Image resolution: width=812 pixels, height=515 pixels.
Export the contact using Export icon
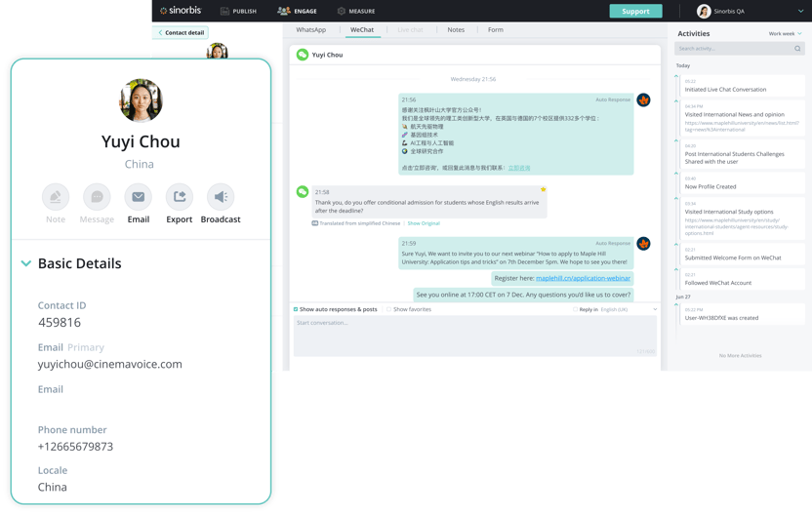coord(180,197)
